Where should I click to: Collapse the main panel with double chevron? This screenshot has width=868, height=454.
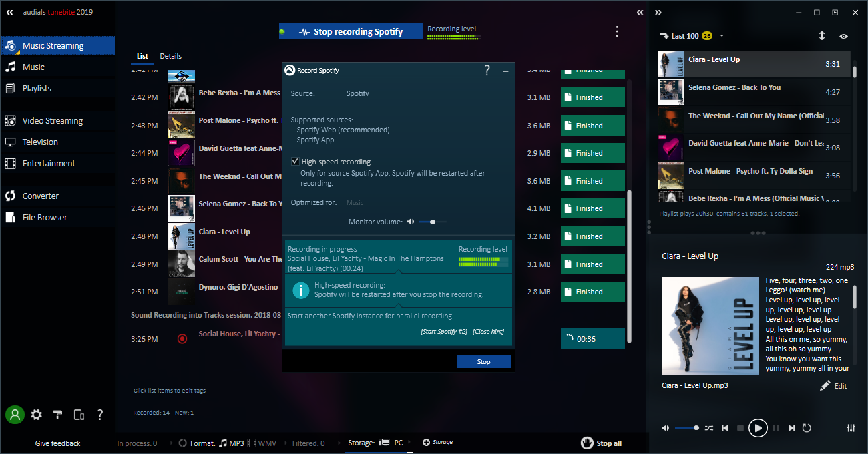click(x=640, y=12)
